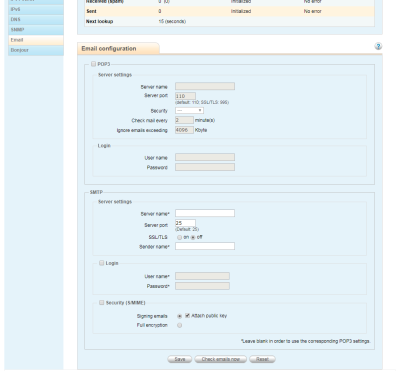Click the 'default: 110; SSL/TLS: 995' hint
The width and height of the screenshot is (400, 371).
coord(202,102)
